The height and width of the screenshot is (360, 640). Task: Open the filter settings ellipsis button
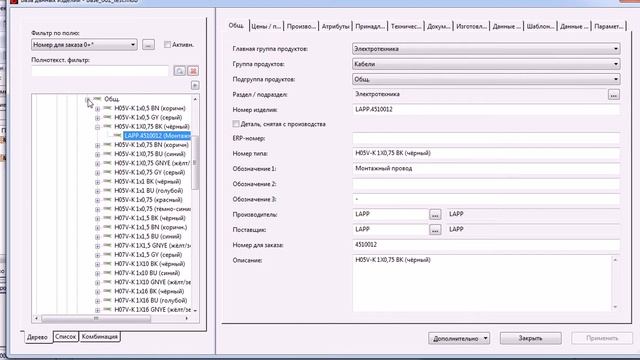149,45
